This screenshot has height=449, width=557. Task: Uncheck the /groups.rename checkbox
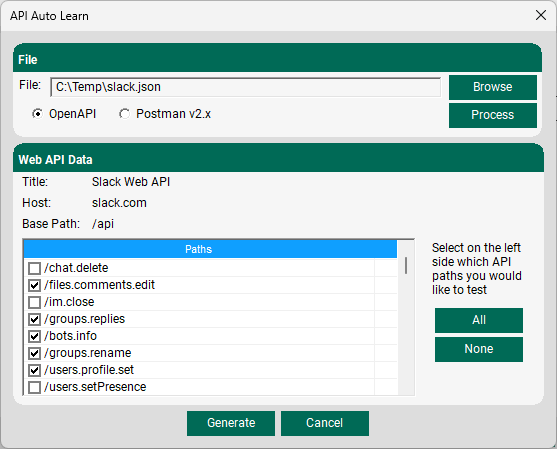coord(34,353)
